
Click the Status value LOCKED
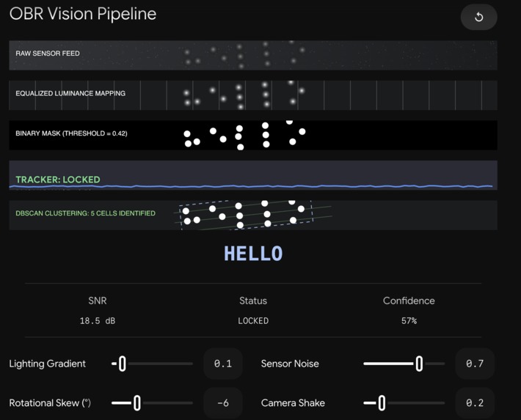(x=253, y=321)
